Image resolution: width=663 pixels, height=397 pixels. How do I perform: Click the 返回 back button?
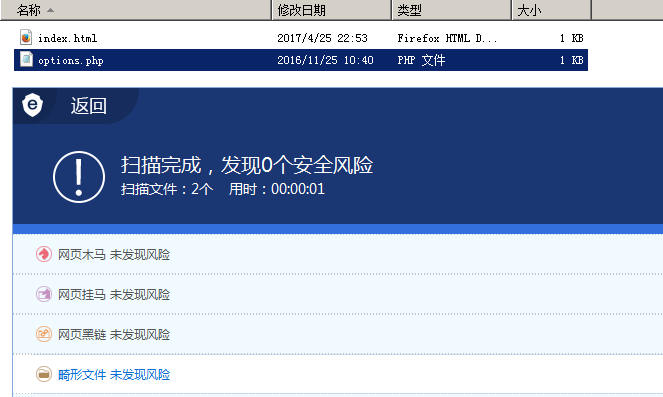point(88,105)
